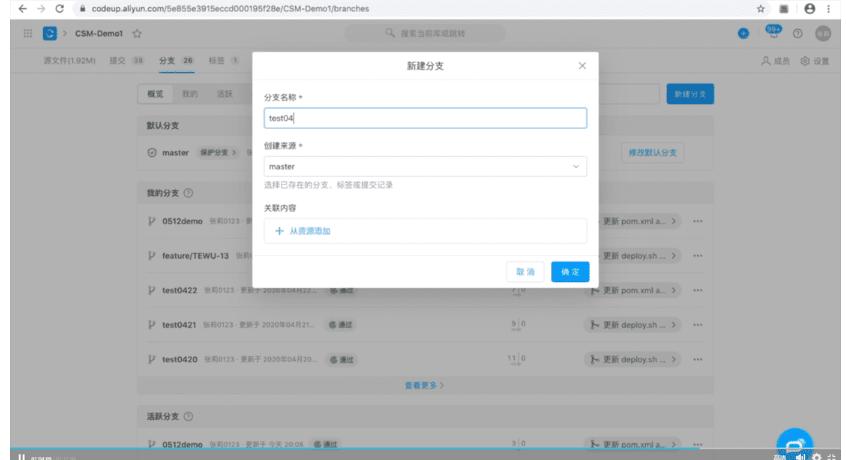Reload the browser page
This screenshot has height=460, width=846.
[x=59, y=9]
